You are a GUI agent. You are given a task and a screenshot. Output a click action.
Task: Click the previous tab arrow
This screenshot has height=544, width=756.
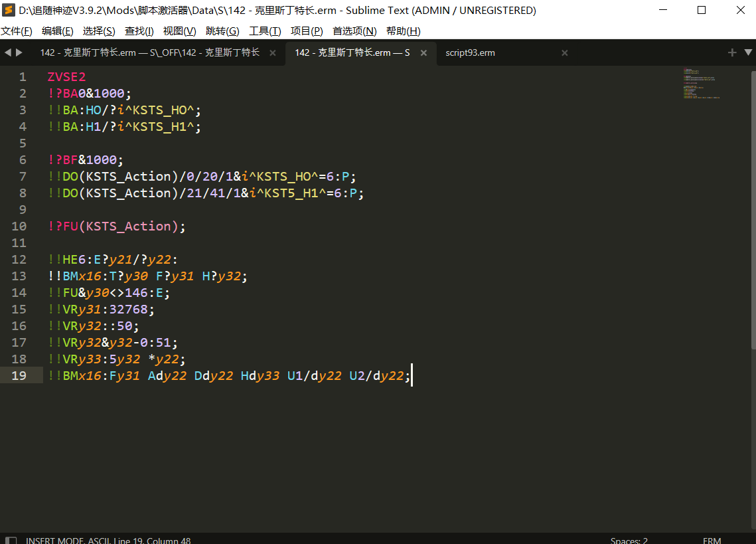pos(8,52)
